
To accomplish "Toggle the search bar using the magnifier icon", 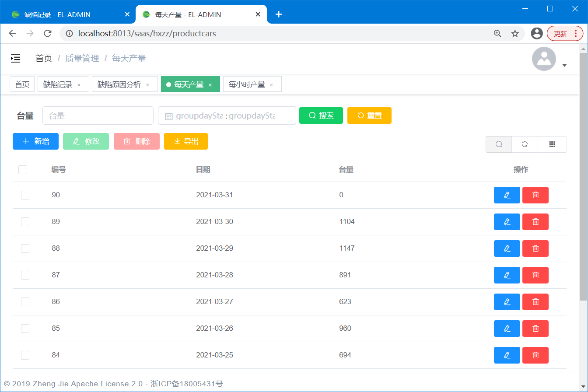I will (499, 144).
